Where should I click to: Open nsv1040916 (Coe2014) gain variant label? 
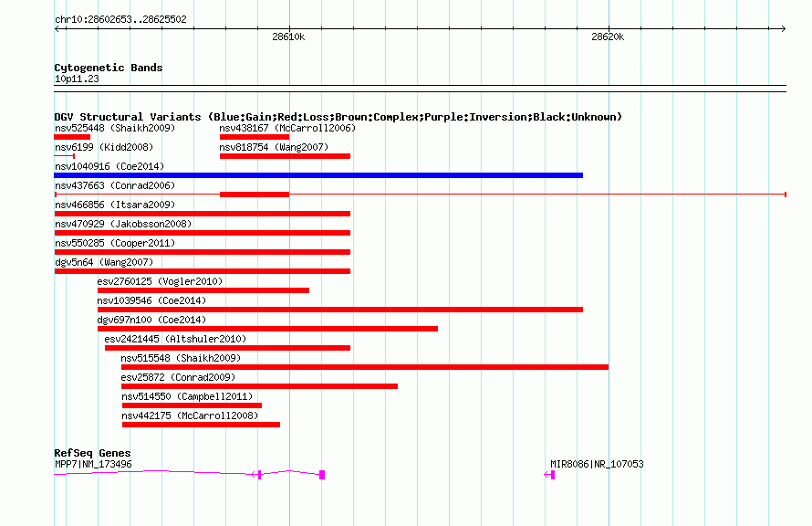(109, 166)
